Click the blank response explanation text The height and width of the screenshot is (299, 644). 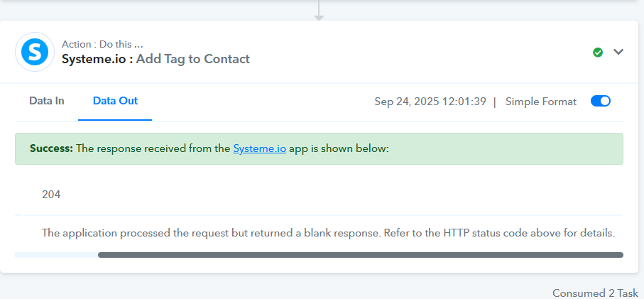(x=328, y=233)
